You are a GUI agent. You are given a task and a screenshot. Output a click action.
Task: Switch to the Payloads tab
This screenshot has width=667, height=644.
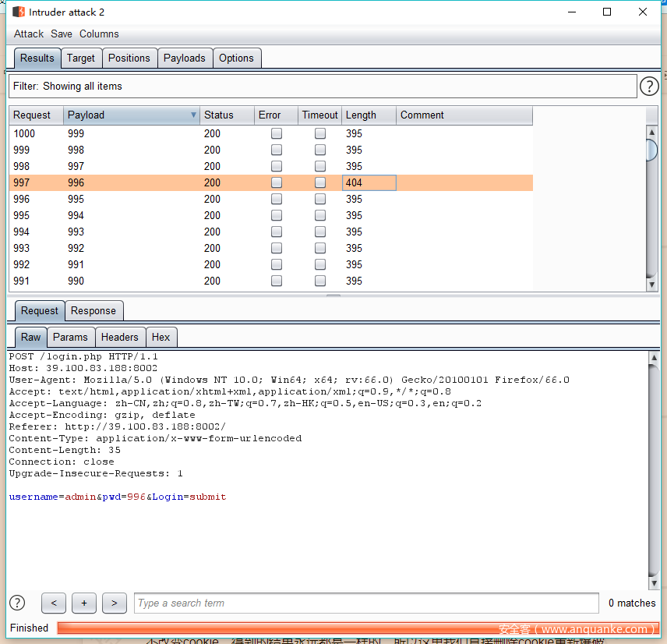coord(185,58)
